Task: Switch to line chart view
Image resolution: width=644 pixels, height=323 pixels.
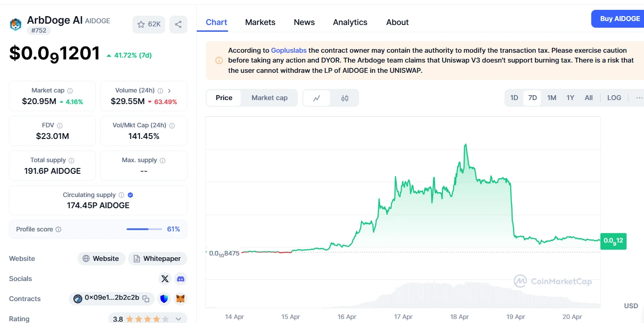Action: click(x=317, y=98)
